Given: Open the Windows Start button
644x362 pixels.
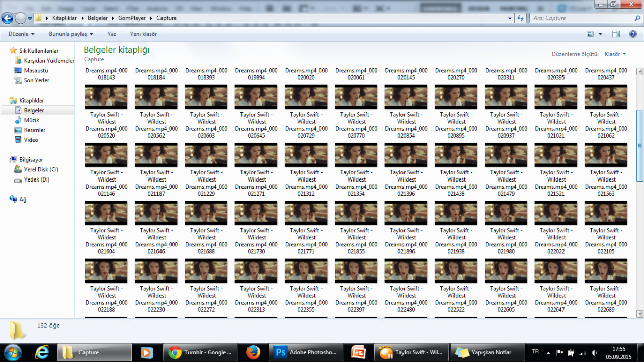Looking at the screenshot, I should pos(12,352).
